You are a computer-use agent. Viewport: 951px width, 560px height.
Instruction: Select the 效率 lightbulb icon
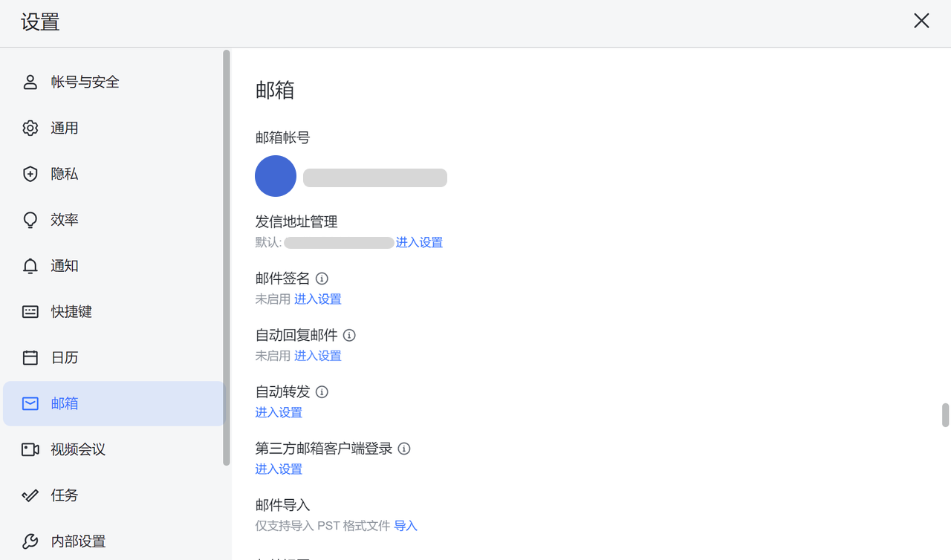(x=30, y=221)
